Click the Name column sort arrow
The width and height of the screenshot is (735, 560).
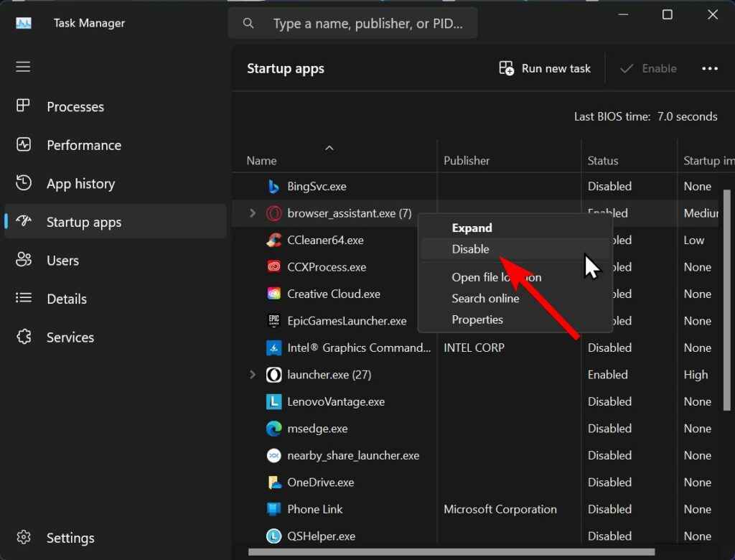329,148
